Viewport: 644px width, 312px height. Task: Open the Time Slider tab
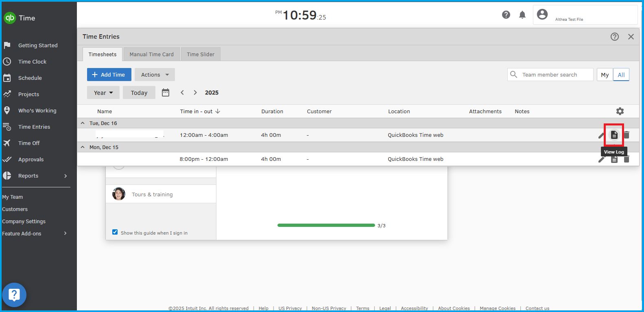point(201,54)
